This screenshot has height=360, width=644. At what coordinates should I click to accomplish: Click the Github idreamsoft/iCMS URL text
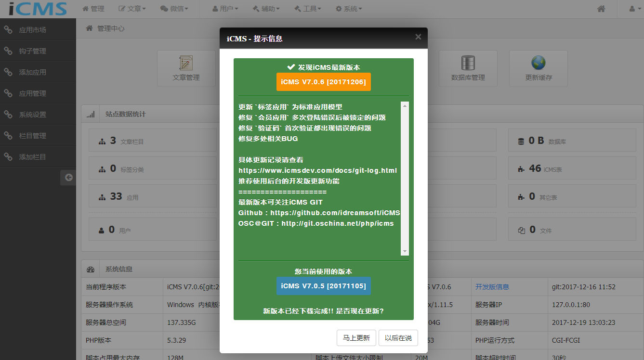336,213
